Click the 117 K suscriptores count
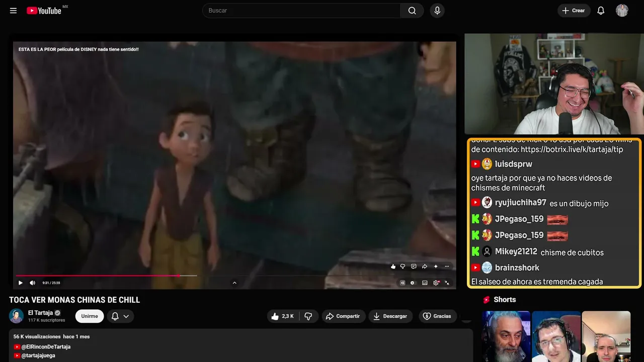This screenshot has width=644, height=362. [x=47, y=320]
